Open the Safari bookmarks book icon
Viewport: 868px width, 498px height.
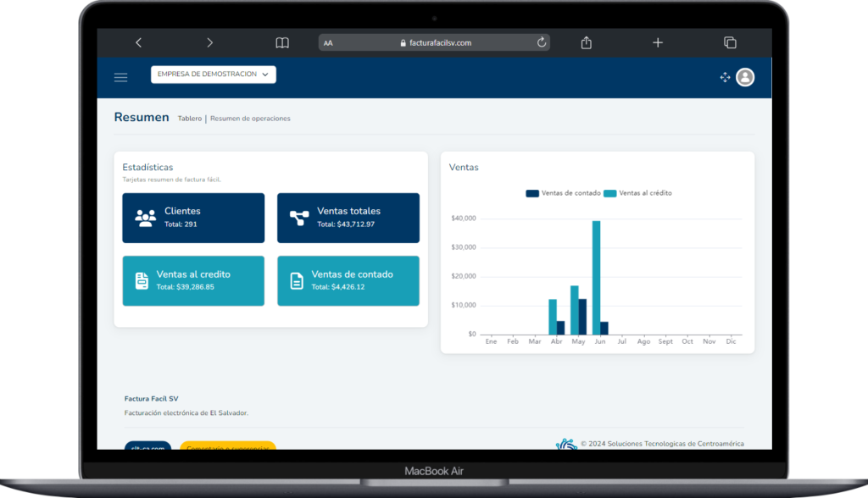coord(282,42)
